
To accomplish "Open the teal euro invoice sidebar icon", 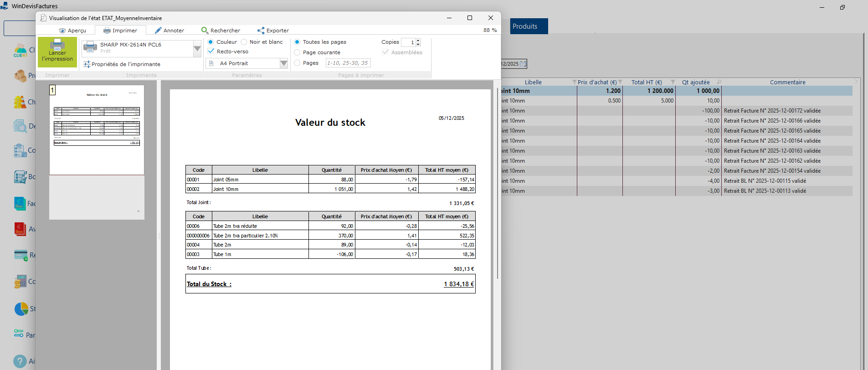I will [20, 203].
